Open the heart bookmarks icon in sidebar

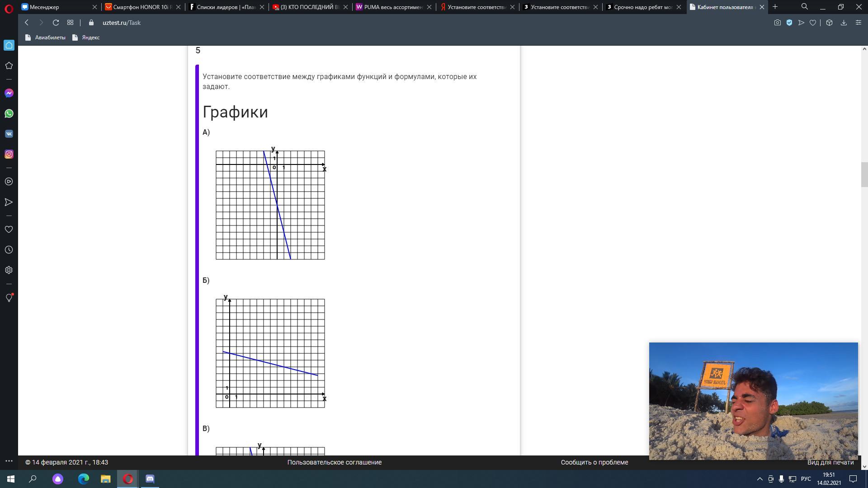[x=9, y=230]
